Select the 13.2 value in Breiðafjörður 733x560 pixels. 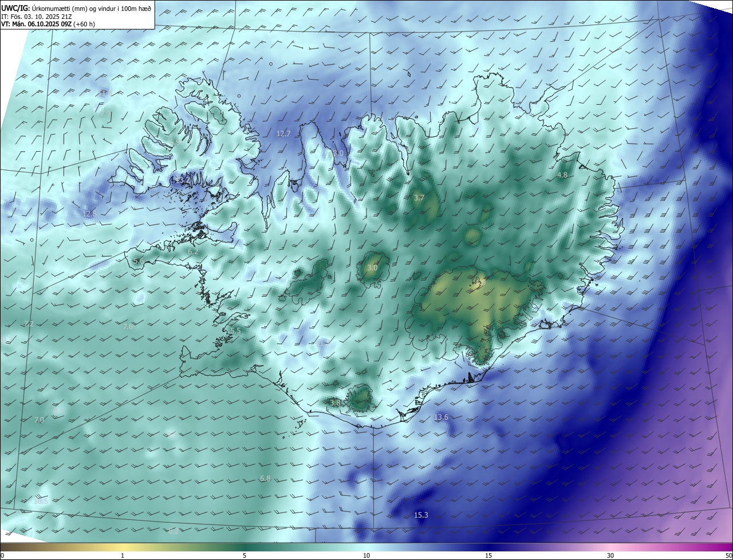(182, 180)
